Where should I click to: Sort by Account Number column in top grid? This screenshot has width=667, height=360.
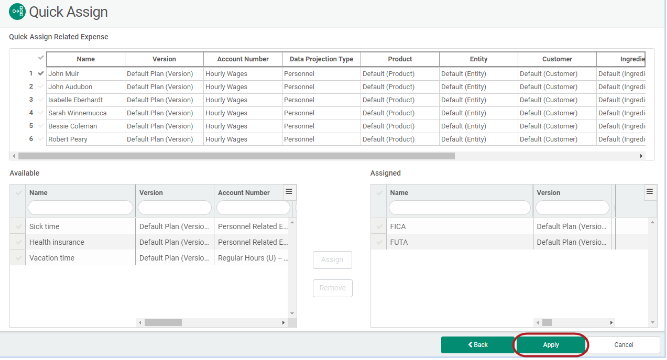point(243,59)
